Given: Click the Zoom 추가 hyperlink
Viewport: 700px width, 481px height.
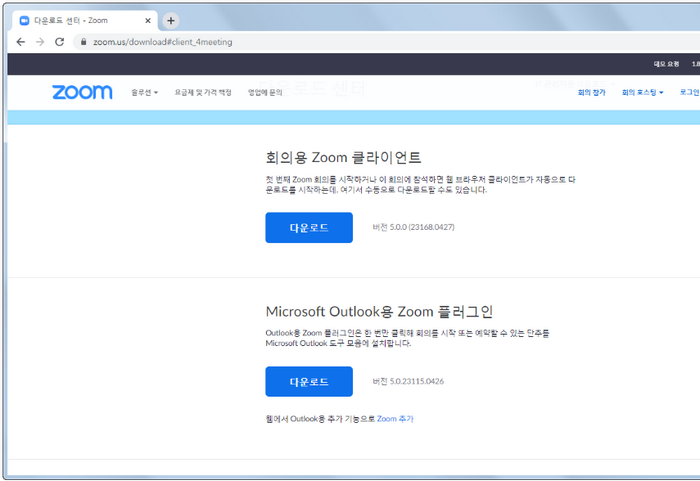Looking at the screenshot, I should (x=395, y=419).
